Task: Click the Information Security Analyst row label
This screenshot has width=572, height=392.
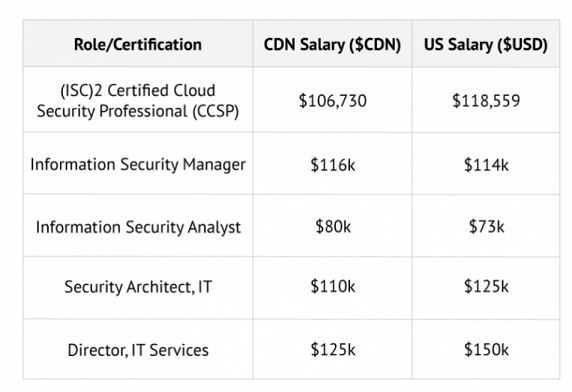Action: (x=138, y=227)
